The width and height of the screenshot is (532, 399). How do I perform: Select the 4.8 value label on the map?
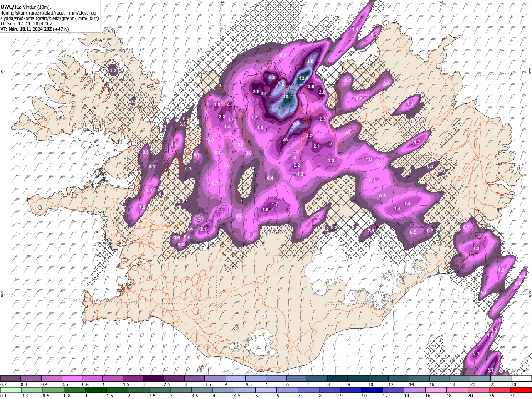click(x=296, y=123)
